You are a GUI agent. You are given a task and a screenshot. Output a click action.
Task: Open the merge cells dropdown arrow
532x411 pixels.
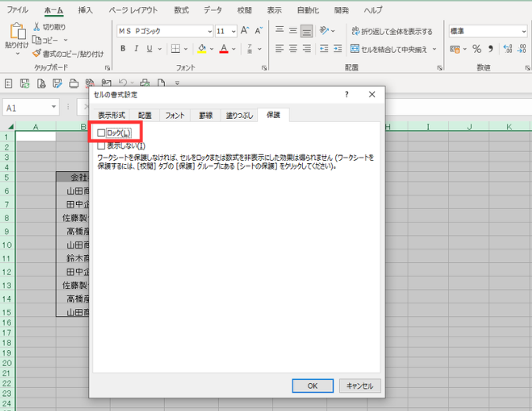(x=434, y=49)
